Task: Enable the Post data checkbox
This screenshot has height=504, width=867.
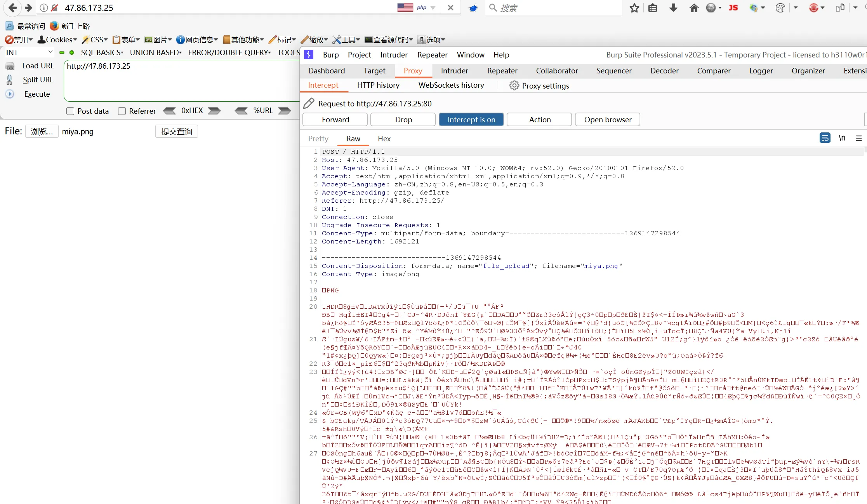Action: point(70,111)
